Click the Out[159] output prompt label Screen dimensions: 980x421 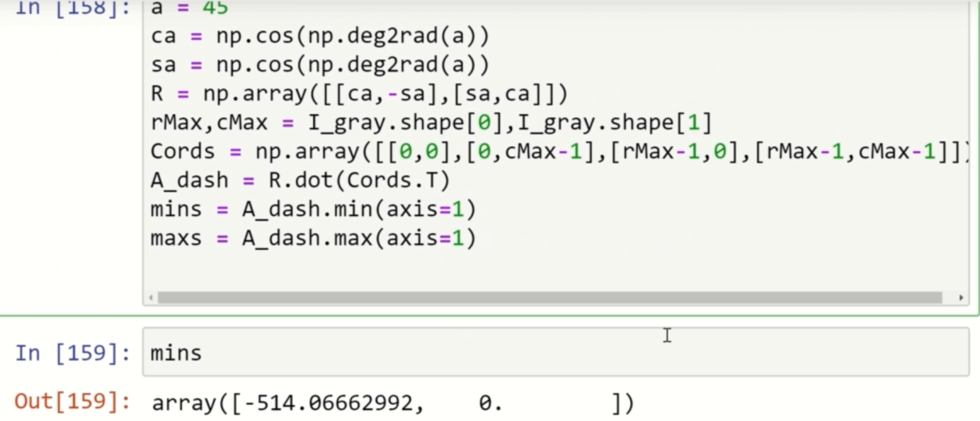point(72,402)
